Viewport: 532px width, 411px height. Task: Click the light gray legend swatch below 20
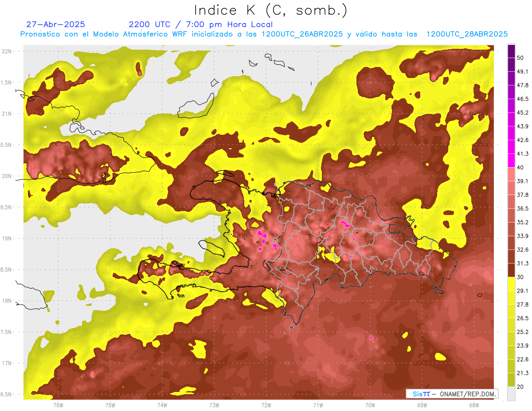pyautogui.click(x=511, y=393)
